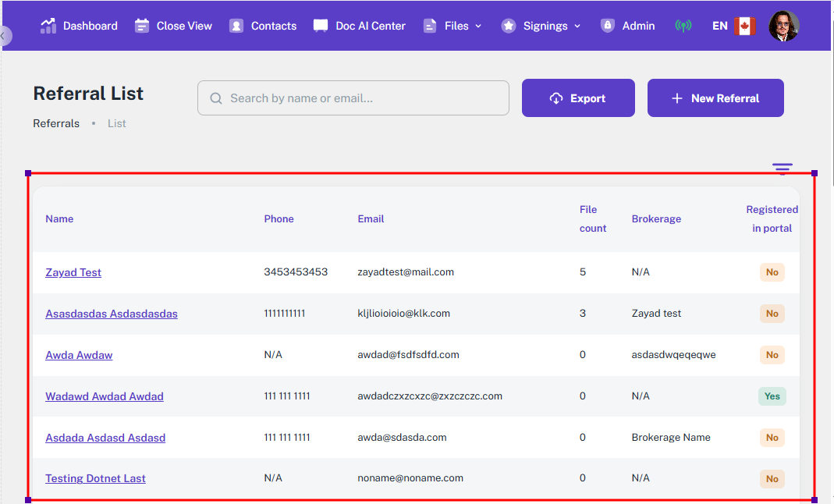This screenshot has width=834, height=504.
Task: Click the Export button
Action: [578, 98]
